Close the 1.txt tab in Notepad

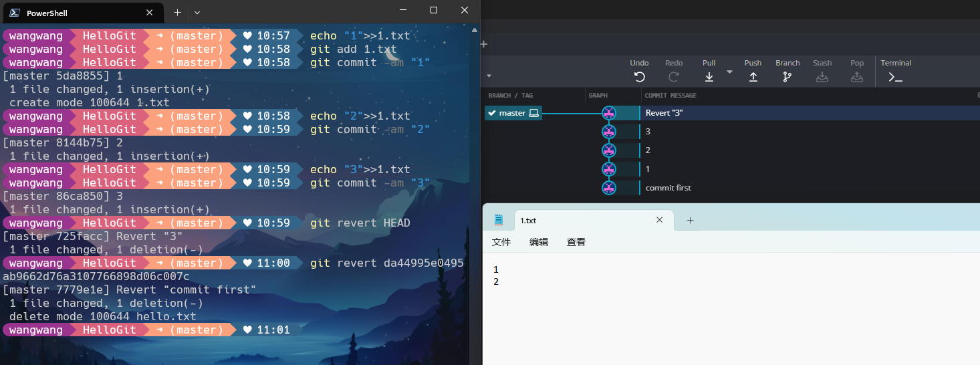point(659,220)
